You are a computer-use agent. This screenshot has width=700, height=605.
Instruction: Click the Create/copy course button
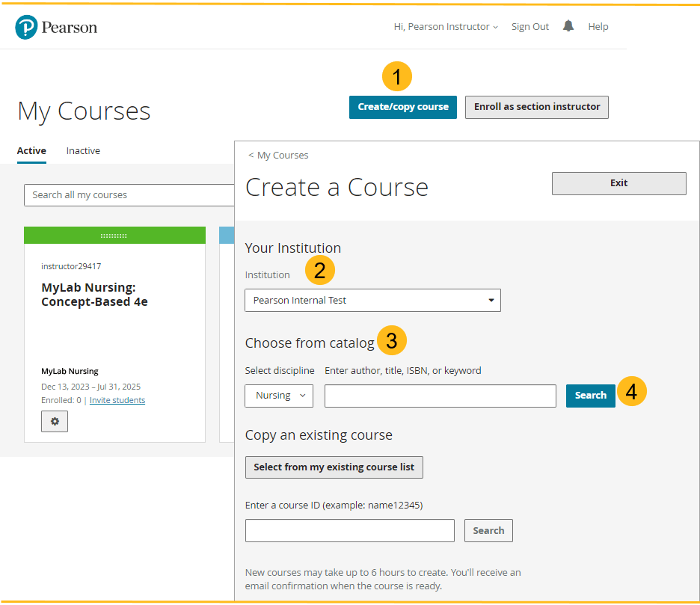[x=402, y=107]
